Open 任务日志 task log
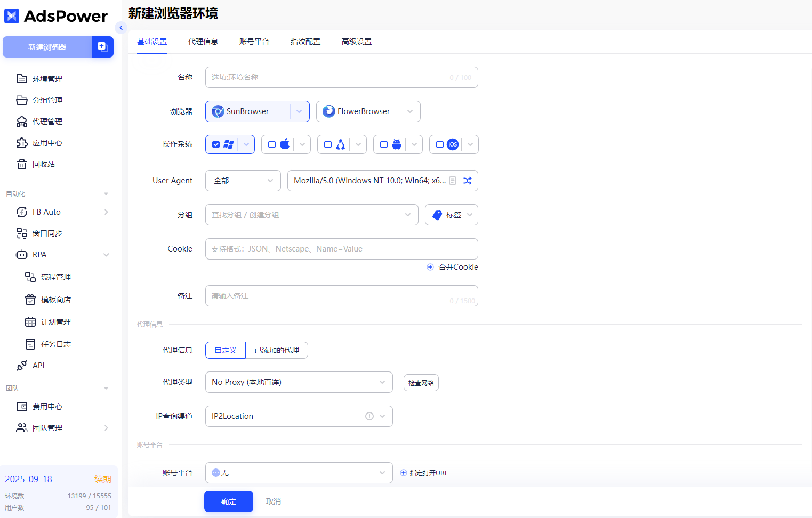Screen dimensions: 812x518 click(55, 344)
